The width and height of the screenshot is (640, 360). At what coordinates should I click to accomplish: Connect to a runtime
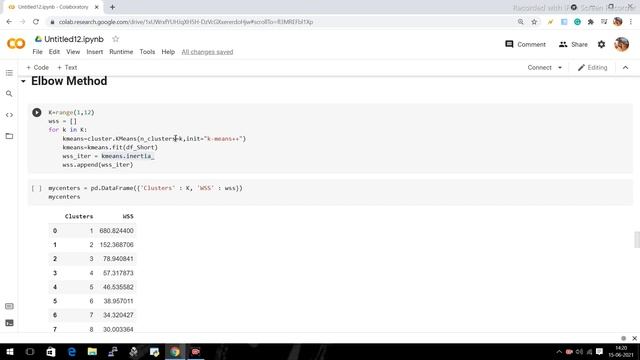click(x=540, y=67)
